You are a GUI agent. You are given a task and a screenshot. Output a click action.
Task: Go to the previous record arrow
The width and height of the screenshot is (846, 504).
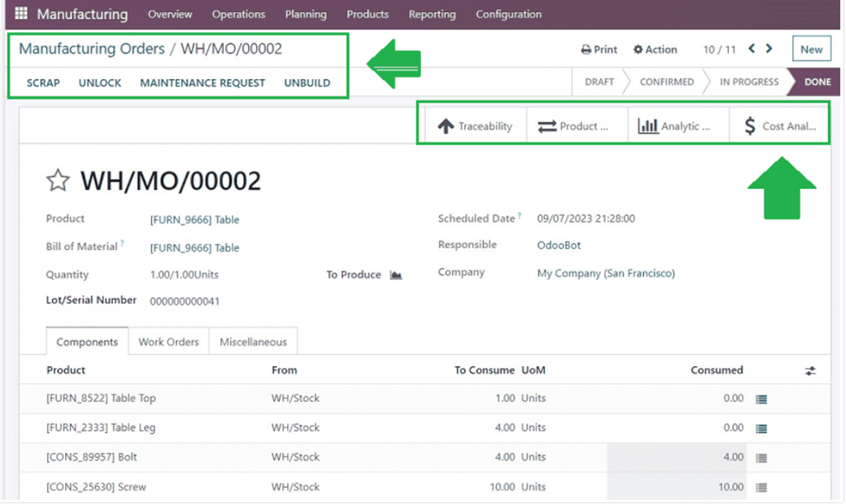[x=751, y=49]
